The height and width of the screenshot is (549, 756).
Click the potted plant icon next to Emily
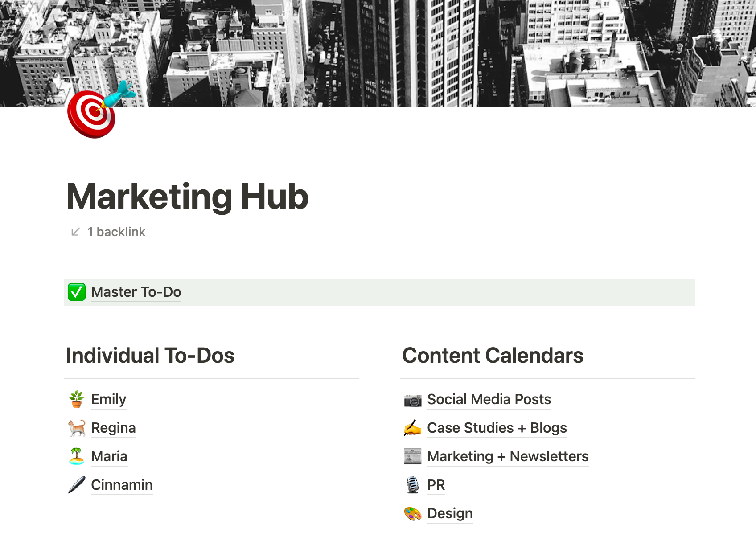click(x=77, y=399)
